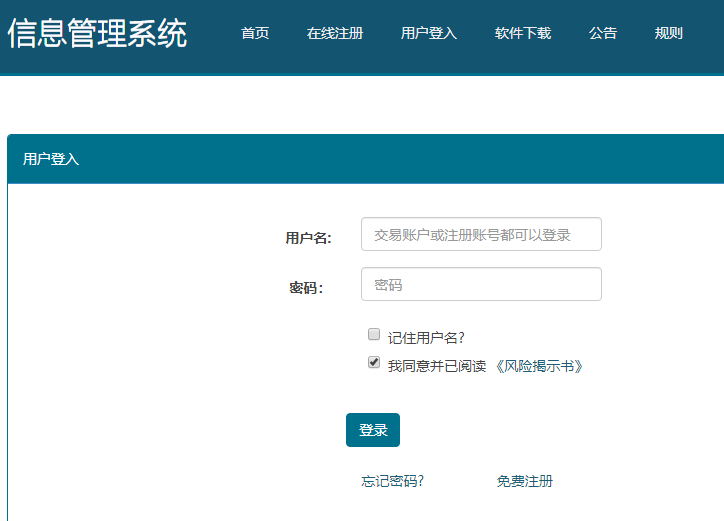Click the 密码 field label

click(306, 288)
